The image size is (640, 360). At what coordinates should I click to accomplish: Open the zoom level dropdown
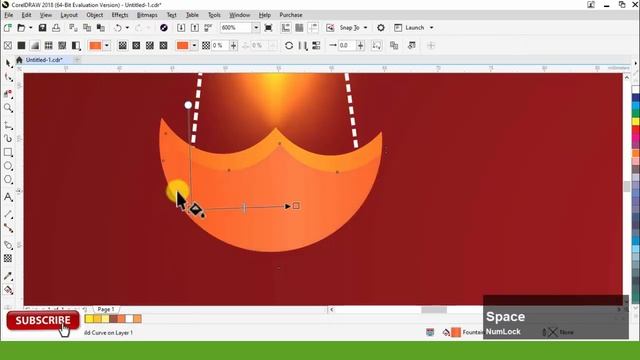pyautogui.click(x=256, y=28)
